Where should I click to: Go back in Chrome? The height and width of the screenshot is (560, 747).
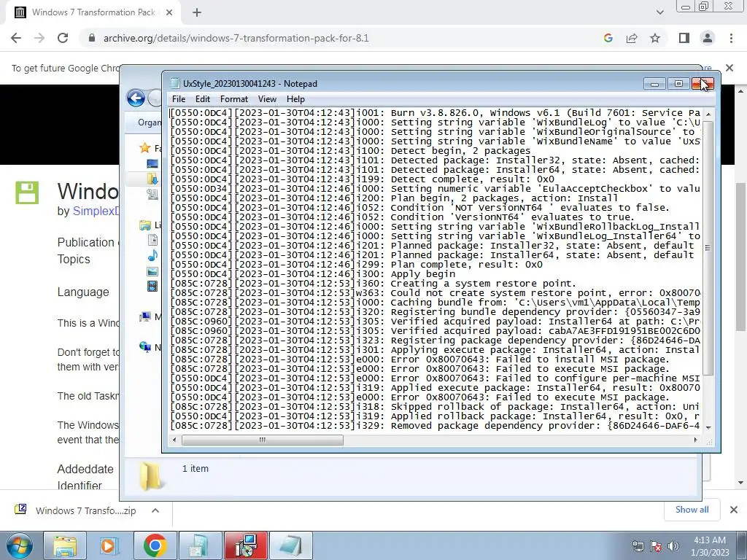pos(16,38)
